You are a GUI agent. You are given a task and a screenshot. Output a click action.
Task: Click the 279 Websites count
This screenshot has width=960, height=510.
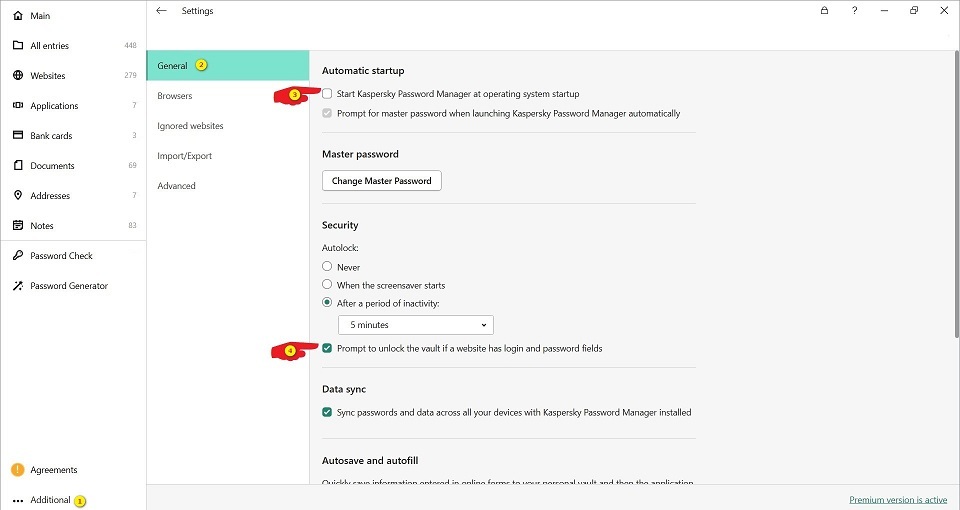click(130, 75)
